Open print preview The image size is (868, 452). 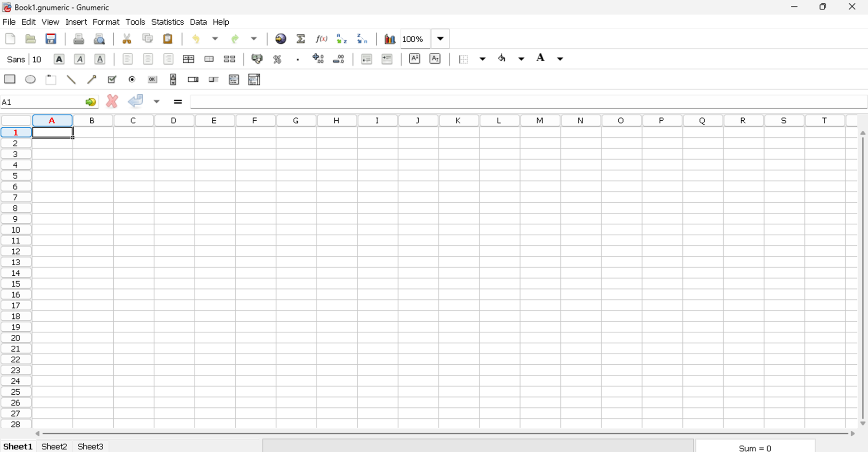click(x=99, y=39)
